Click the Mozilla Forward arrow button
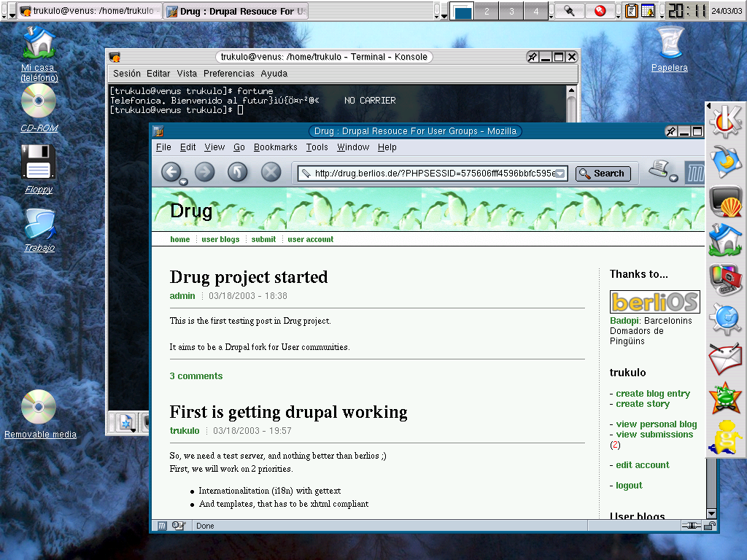This screenshot has width=747, height=560. [205, 172]
